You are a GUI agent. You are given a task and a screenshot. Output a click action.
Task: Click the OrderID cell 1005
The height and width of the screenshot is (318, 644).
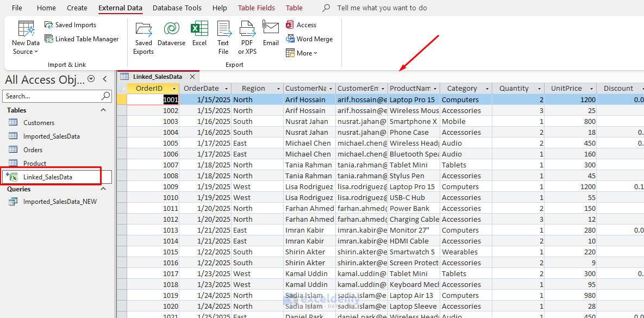tap(153, 143)
